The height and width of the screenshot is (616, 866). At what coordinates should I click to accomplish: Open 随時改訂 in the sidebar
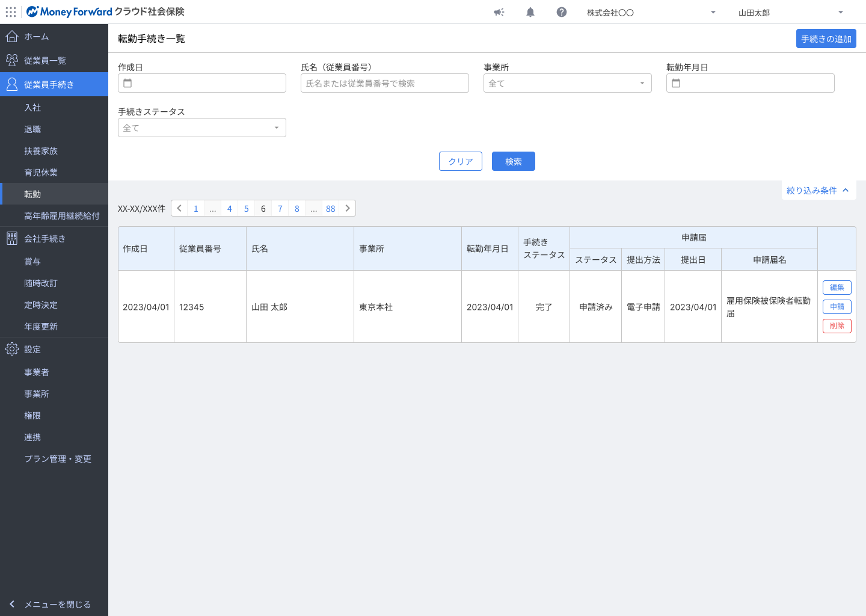point(54,283)
